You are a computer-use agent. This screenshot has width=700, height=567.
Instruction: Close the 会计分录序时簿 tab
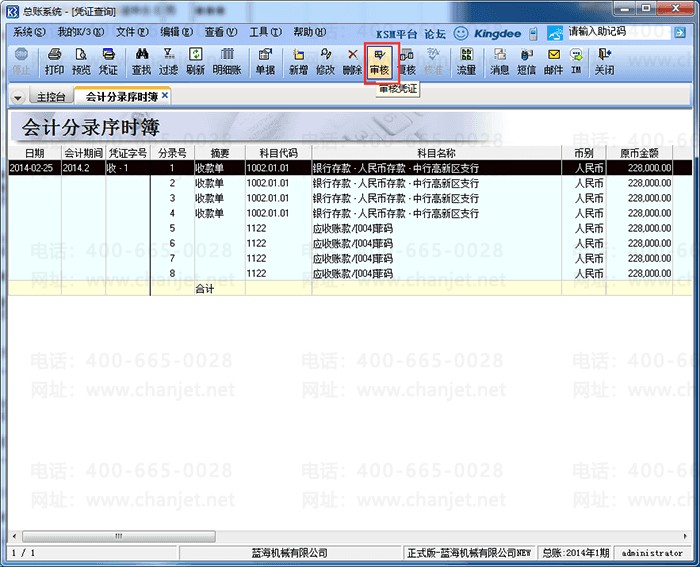(165, 96)
